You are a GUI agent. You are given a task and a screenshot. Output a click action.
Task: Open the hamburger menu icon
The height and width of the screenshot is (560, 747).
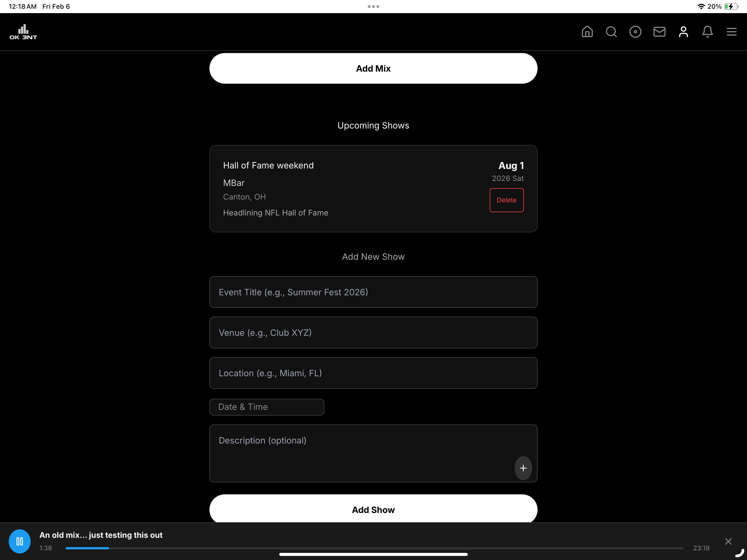(731, 32)
